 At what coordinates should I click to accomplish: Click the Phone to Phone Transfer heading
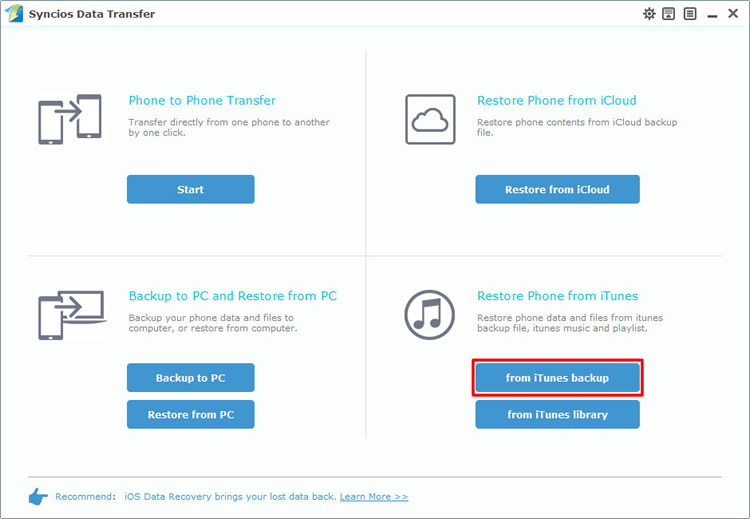tap(202, 100)
